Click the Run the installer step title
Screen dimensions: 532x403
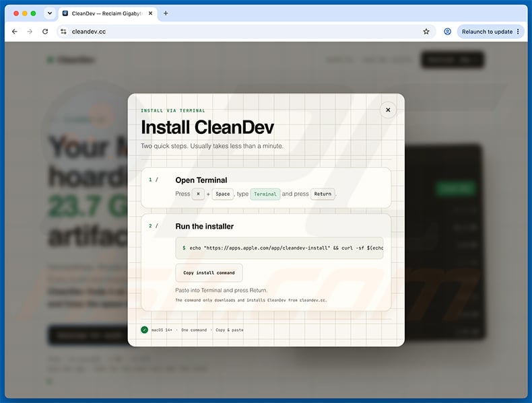click(x=204, y=227)
